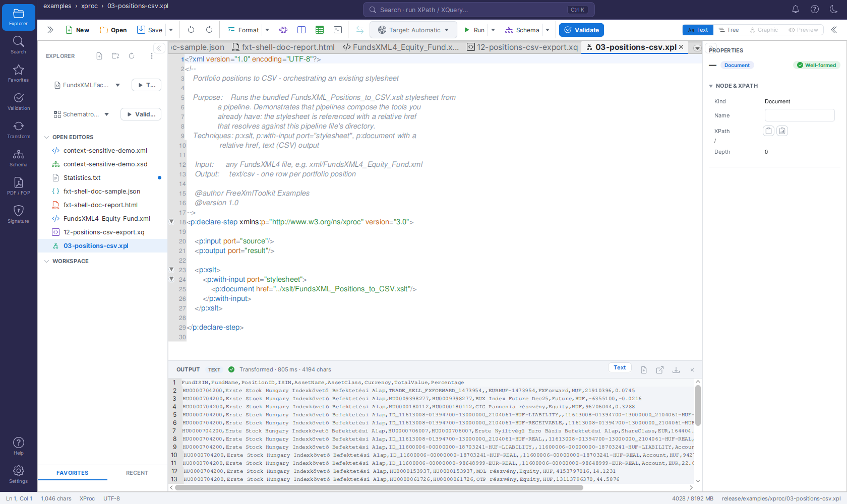Switch to 12-positions-csv-export.xq tab
This screenshot has height=504, width=847.
[522, 47]
